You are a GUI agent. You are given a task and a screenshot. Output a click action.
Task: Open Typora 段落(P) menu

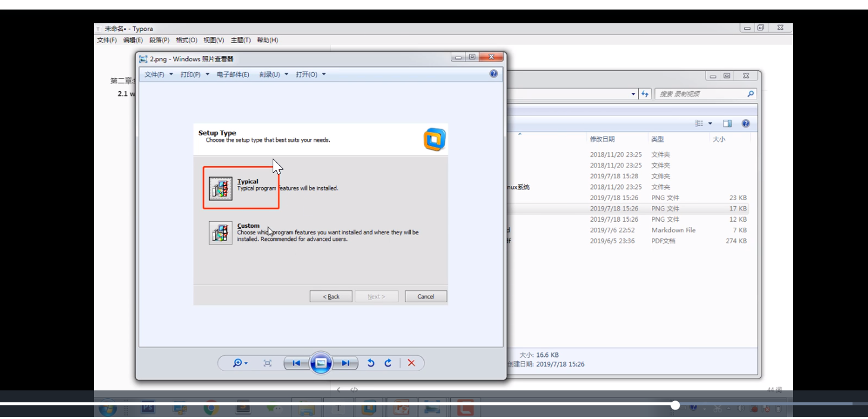(159, 40)
